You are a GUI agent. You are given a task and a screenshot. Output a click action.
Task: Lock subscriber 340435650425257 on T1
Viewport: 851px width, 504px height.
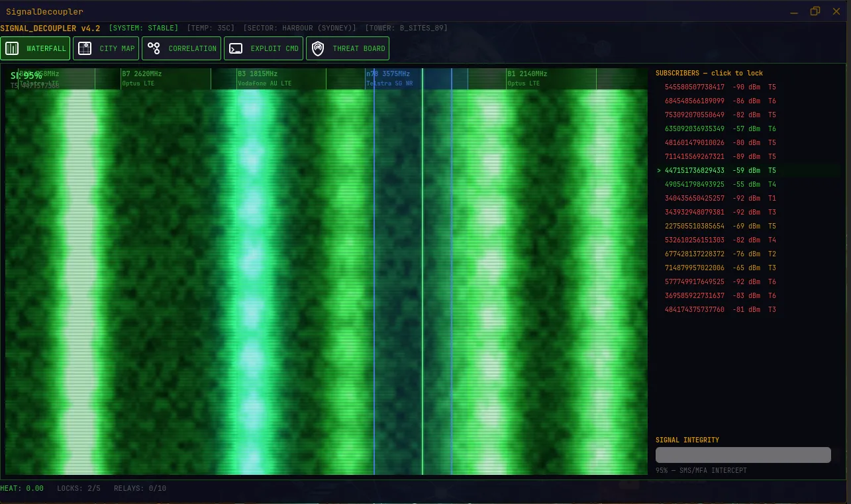[x=748, y=198]
